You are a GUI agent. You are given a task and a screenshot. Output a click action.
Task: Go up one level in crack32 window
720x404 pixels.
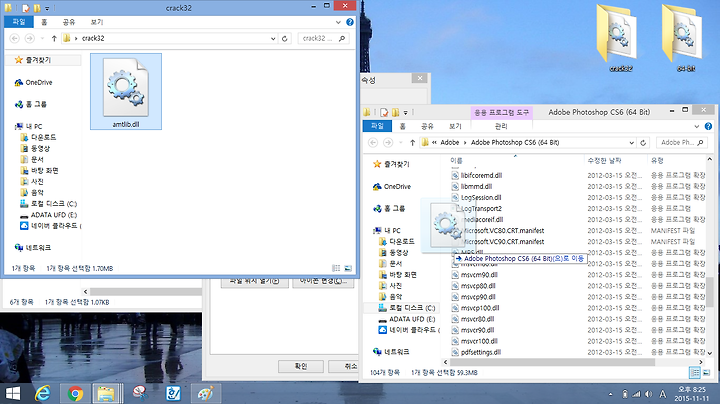coord(54,39)
